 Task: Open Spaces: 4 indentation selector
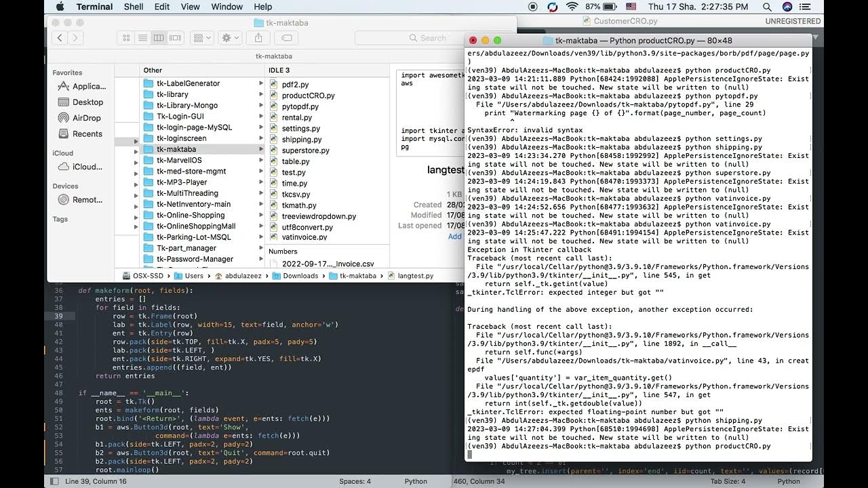tap(355, 481)
